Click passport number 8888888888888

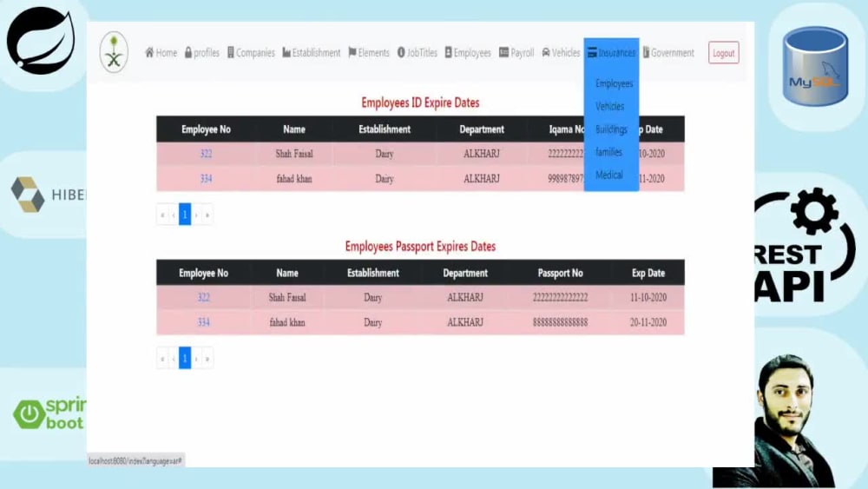pyautogui.click(x=560, y=322)
